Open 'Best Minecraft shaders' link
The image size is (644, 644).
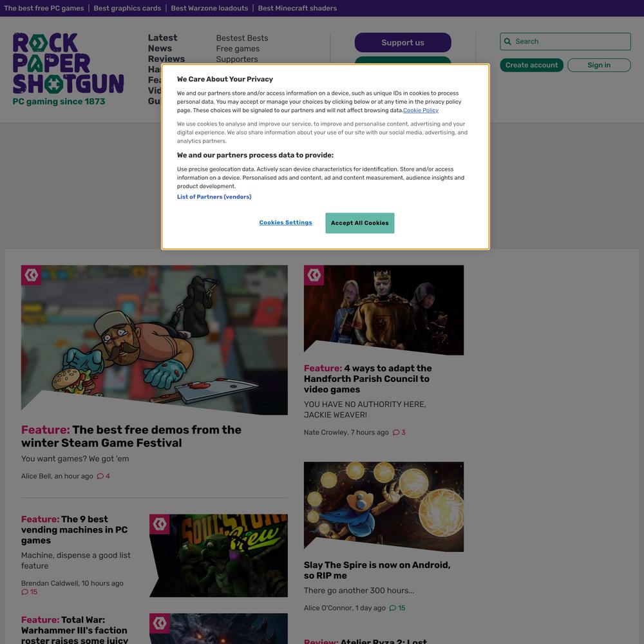(298, 8)
